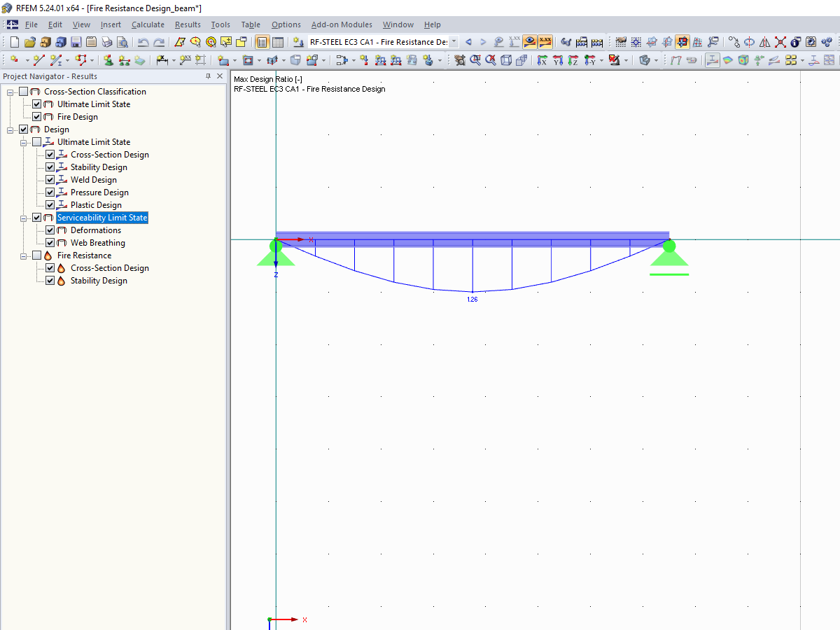Undo the last action
The image size is (840, 630).
tap(143, 41)
